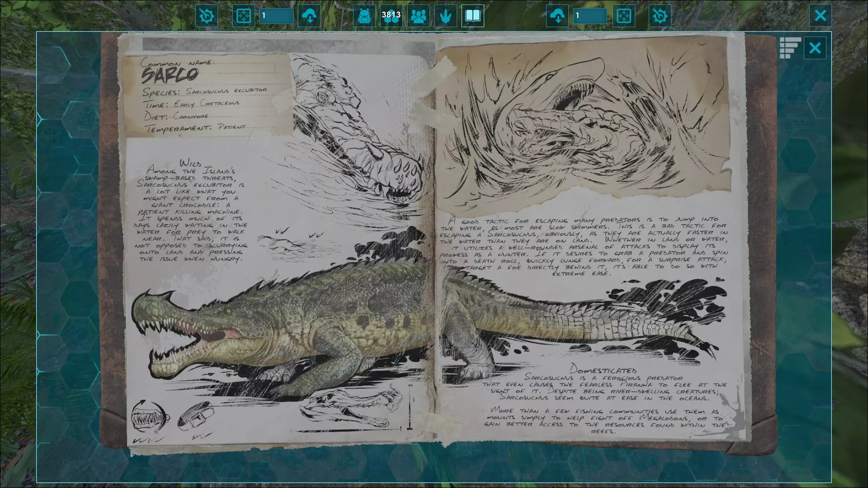Screen dimensions: 868x488
Task: Open the dossier list sort icon
Action: (x=790, y=48)
